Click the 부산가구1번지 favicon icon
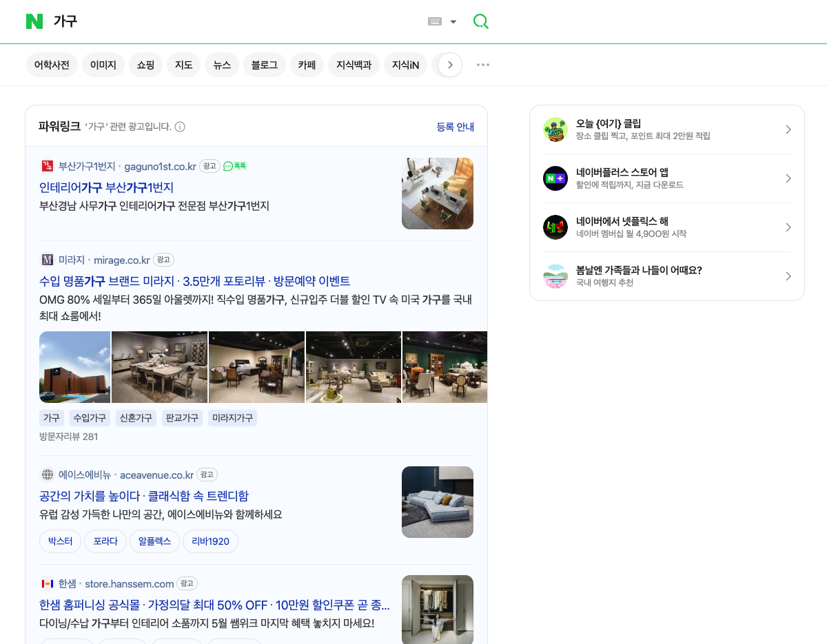Viewport: 827px width, 644px height. click(48, 166)
